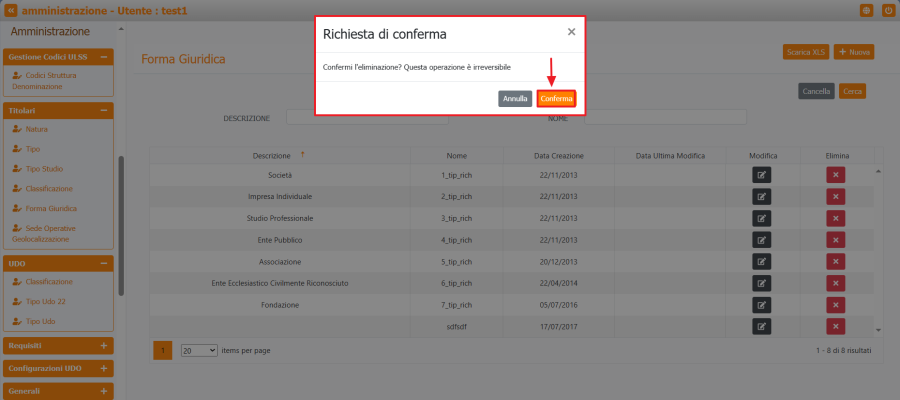Open Tipo Udo 22 menu item
This screenshot has width=900, height=400.
39,301
